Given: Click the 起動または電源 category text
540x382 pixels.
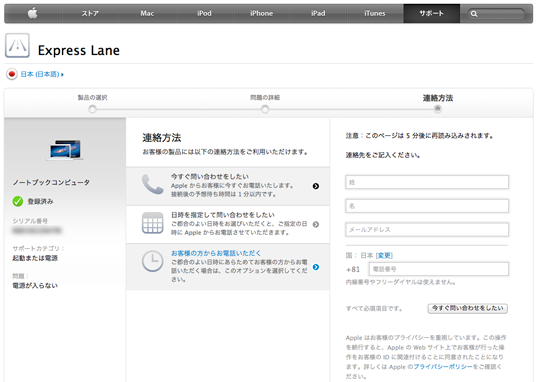Looking at the screenshot, I should [35, 258].
